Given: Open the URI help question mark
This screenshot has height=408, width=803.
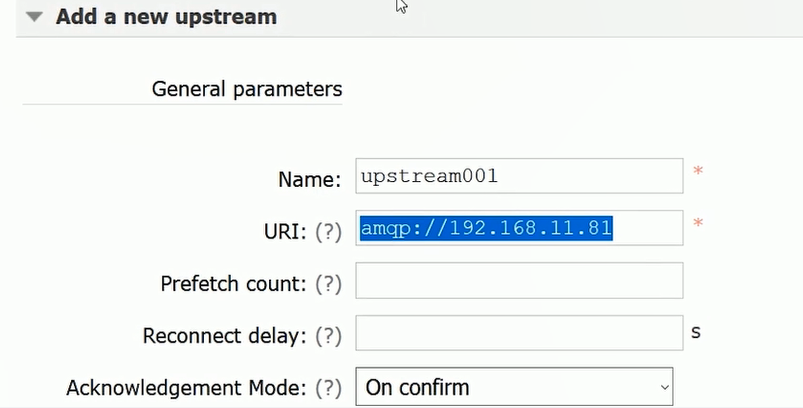Looking at the screenshot, I should click(328, 232).
